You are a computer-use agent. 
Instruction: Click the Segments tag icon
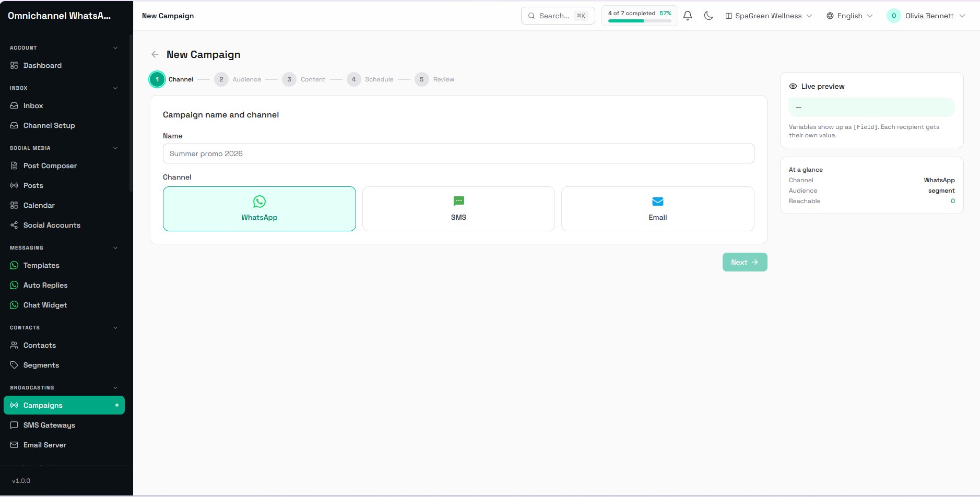pyautogui.click(x=14, y=365)
